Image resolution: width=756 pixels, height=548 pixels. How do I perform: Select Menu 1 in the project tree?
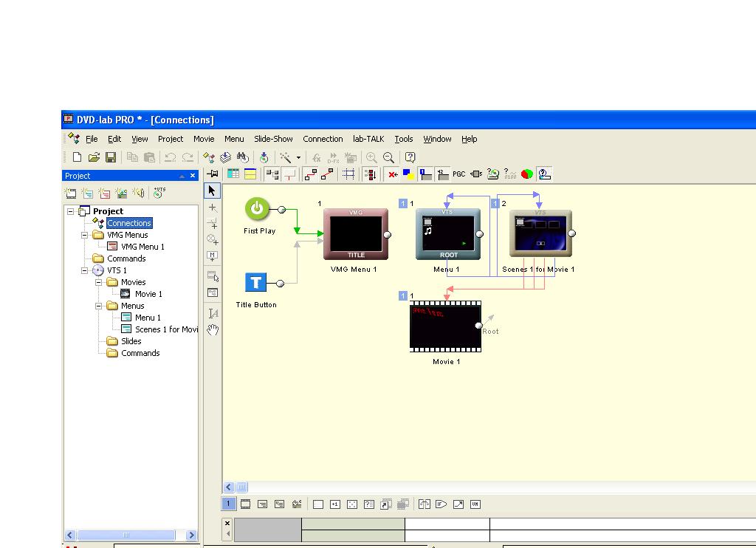[x=148, y=318]
